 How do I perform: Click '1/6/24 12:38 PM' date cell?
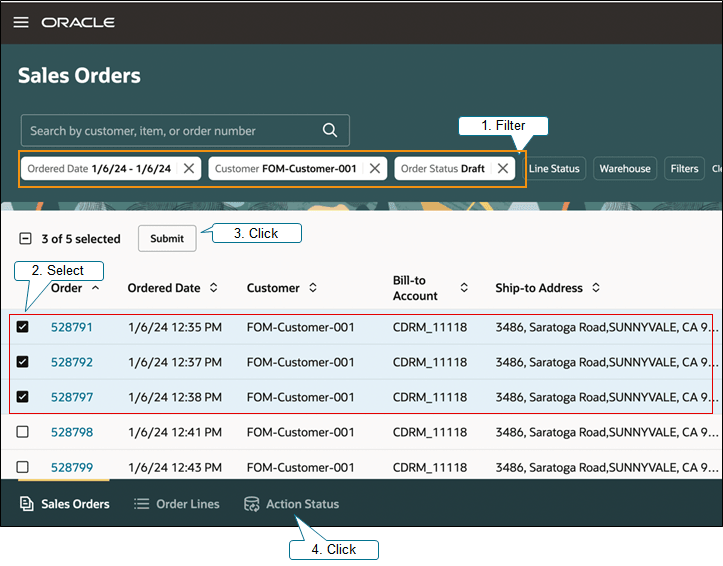(175, 397)
